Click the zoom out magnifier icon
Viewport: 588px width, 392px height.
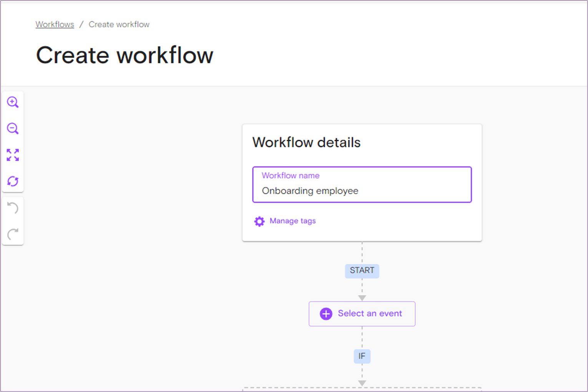[x=13, y=129]
